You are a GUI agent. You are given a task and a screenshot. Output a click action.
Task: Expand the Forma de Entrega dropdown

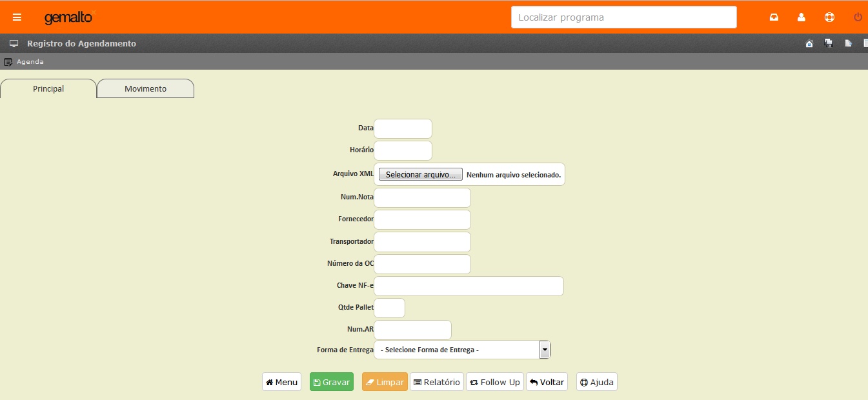point(545,350)
